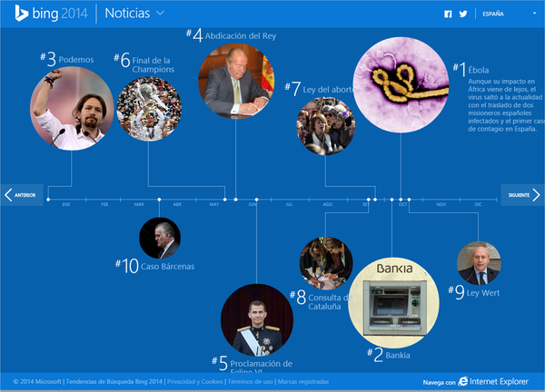Go to SIGUIENTE next page
The image size is (545, 392).
[522, 195]
